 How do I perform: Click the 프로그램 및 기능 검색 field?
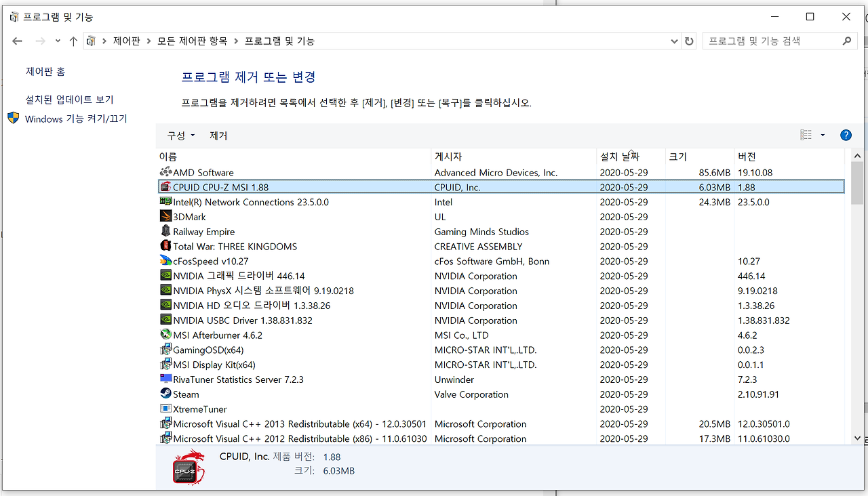coord(771,41)
